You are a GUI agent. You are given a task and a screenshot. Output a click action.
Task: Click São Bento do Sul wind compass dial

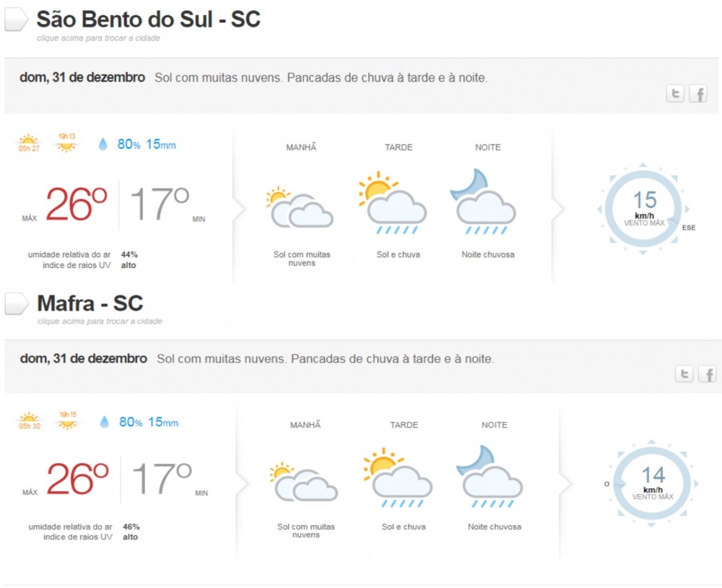tap(643, 207)
